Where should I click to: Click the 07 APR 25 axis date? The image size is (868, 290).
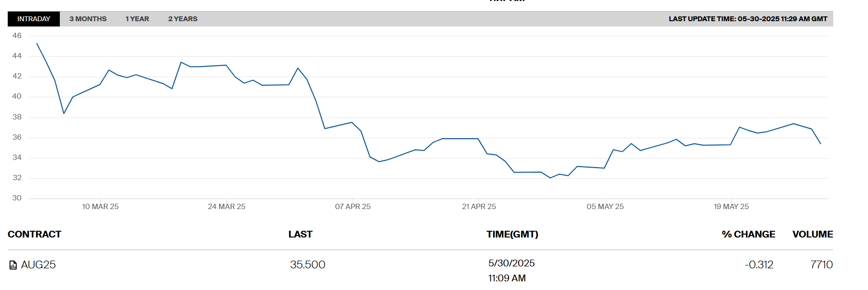(353, 206)
